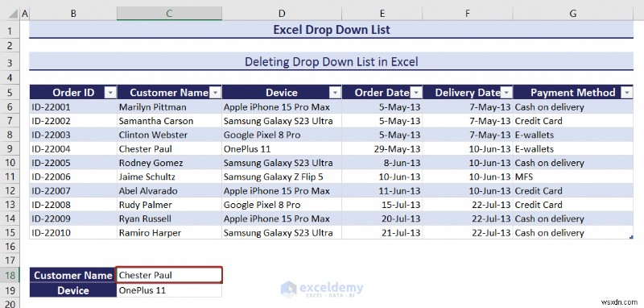Select column B header

click(x=73, y=14)
